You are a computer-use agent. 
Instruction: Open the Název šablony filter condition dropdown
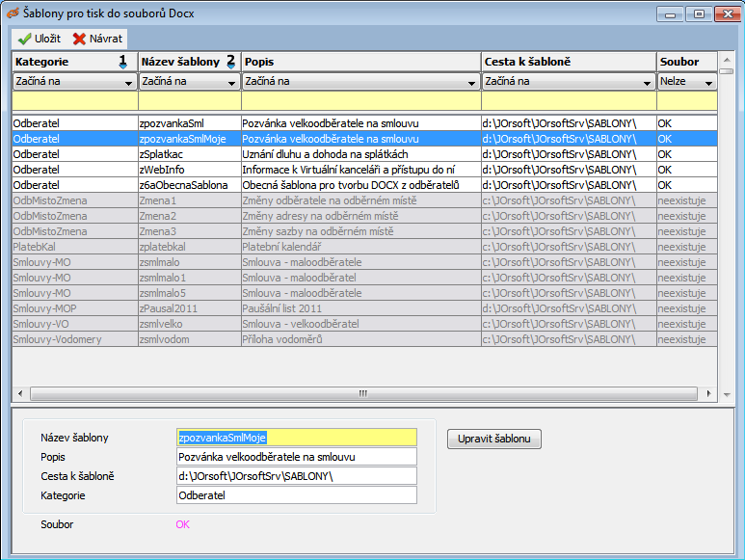tap(233, 82)
